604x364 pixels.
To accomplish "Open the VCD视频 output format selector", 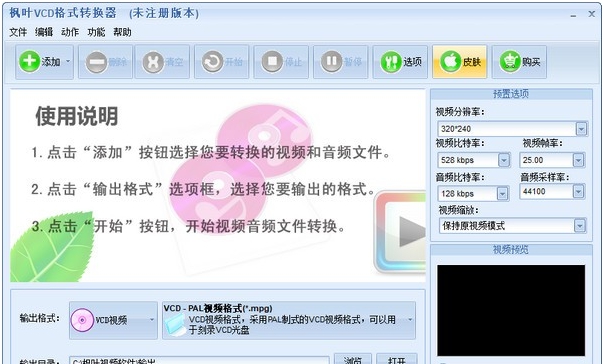I will [x=113, y=320].
